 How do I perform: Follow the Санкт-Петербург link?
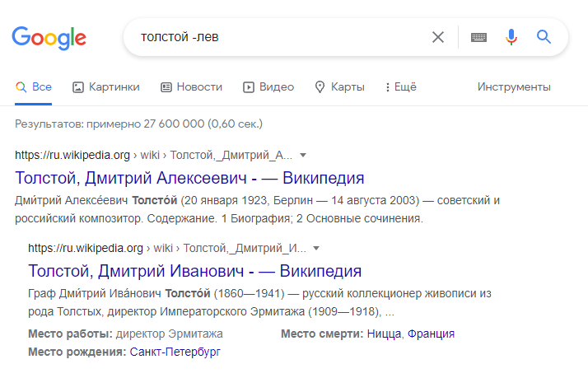pos(175,352)
